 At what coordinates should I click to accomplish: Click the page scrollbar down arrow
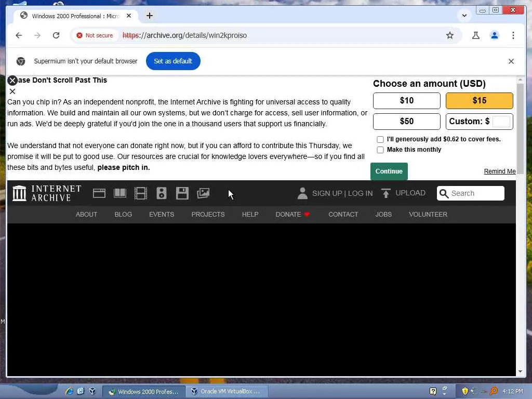(520, 371)
